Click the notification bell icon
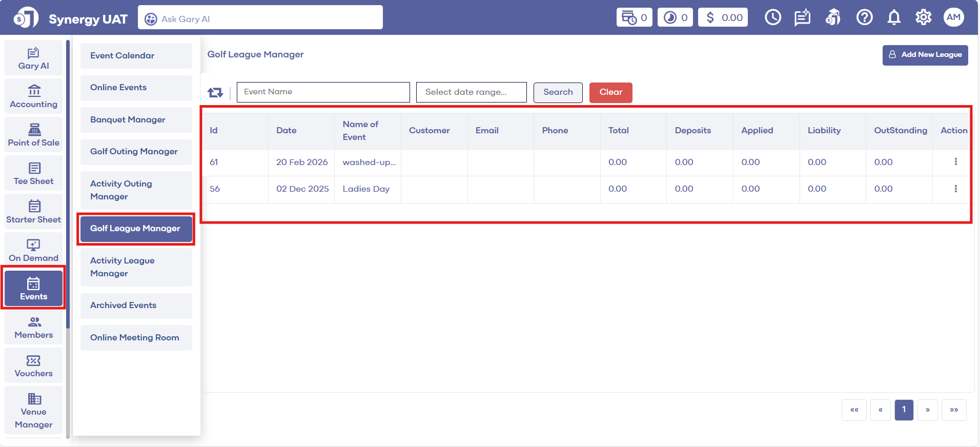 click(x=894, y=17)
